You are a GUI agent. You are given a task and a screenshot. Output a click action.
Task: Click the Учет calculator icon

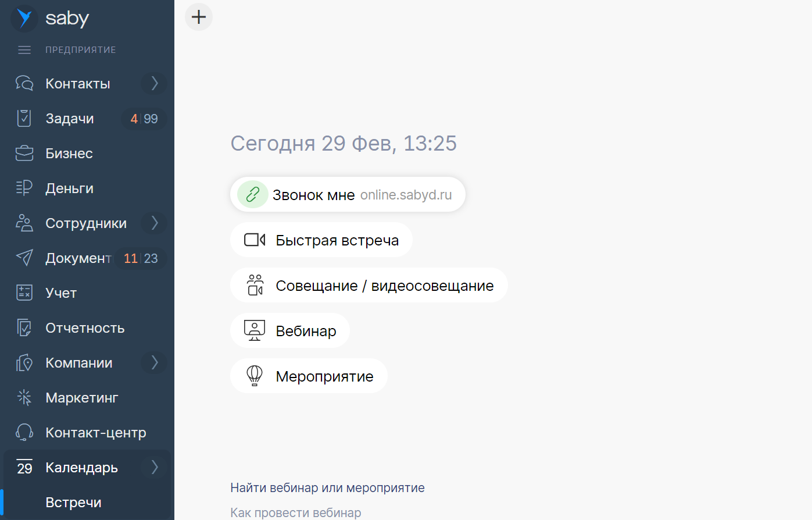[24, 293]
